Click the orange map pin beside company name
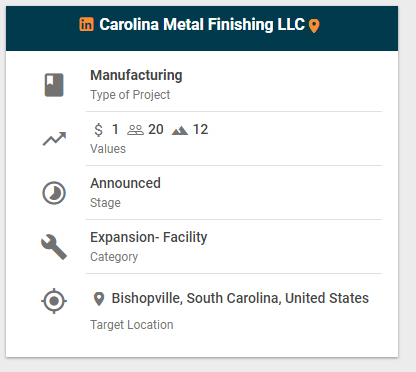The height and width of the screenshot is (372, 416). click(314, 26)
